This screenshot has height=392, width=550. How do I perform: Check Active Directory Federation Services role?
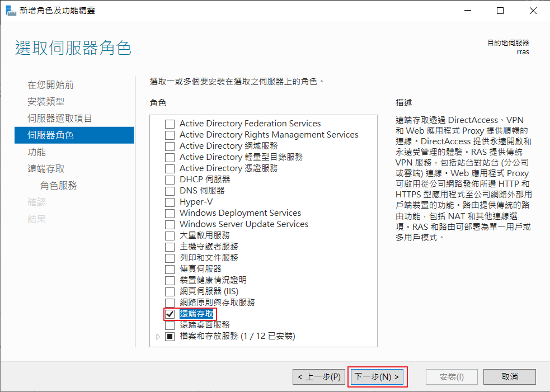pyautogui.click(x=170, y=124)
